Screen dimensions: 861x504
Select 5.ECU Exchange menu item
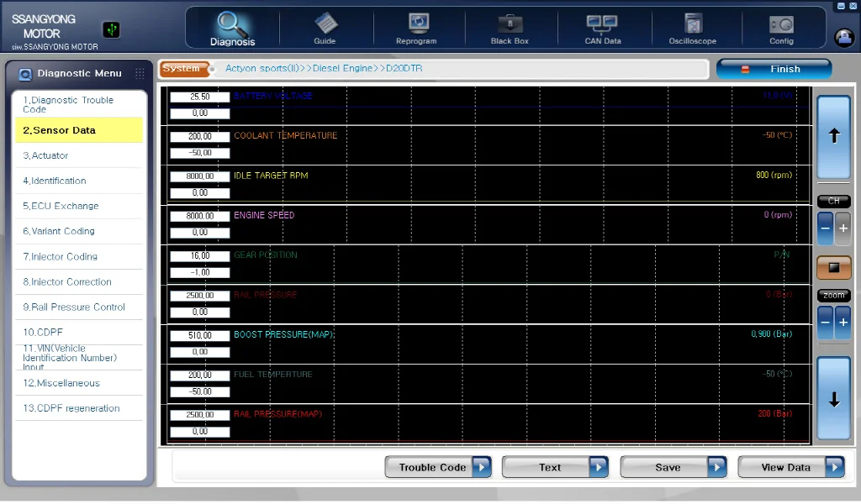click(79, 206)
